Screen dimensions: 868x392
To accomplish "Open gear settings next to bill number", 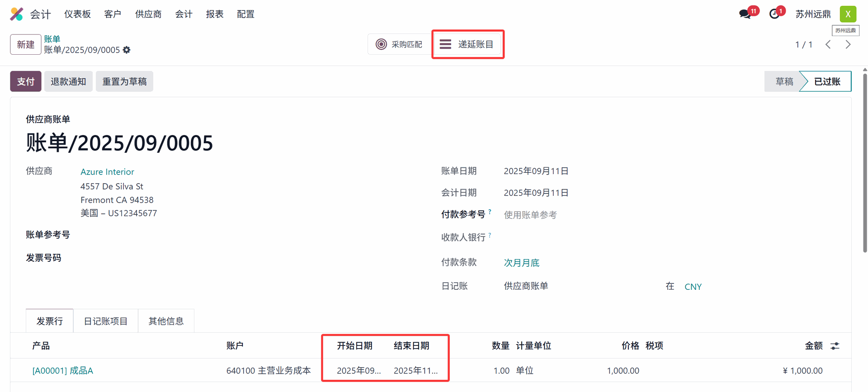I will [127, 50].
